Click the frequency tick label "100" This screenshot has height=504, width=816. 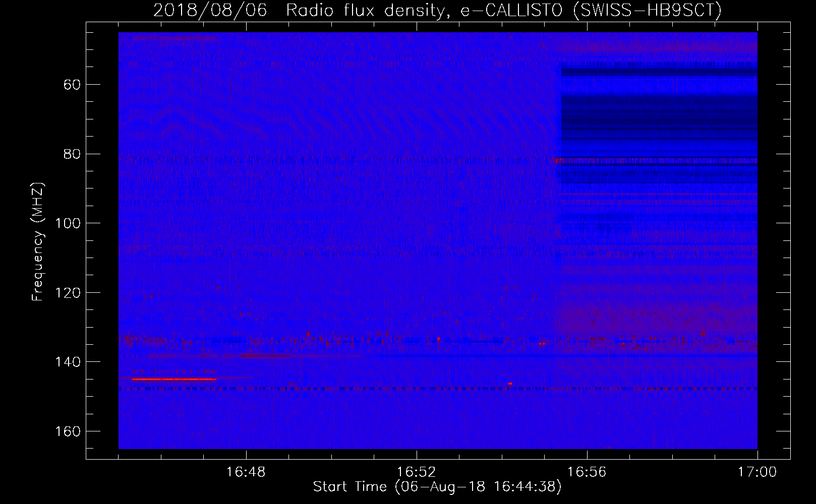[68, 223]
